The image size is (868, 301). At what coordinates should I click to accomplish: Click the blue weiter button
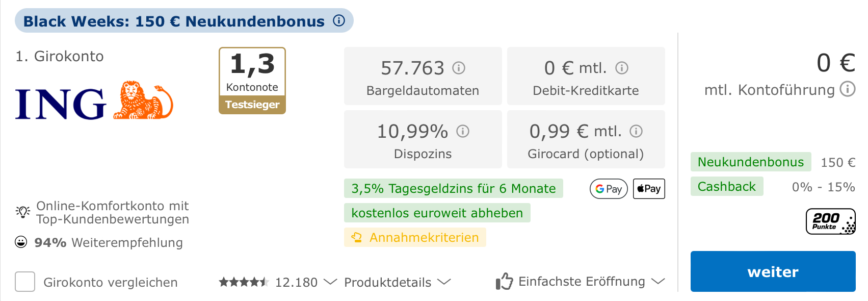[773, 271]
